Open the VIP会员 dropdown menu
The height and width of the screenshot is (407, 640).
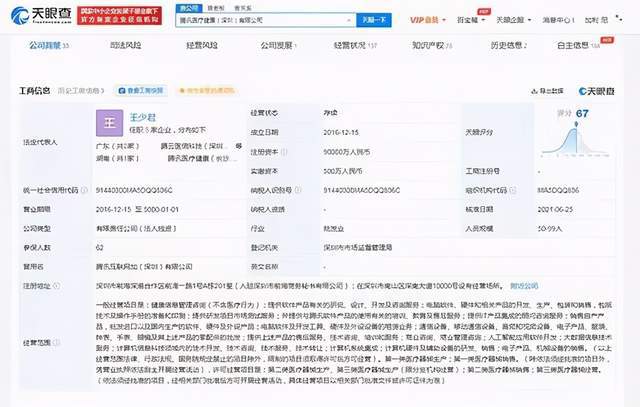428,20
